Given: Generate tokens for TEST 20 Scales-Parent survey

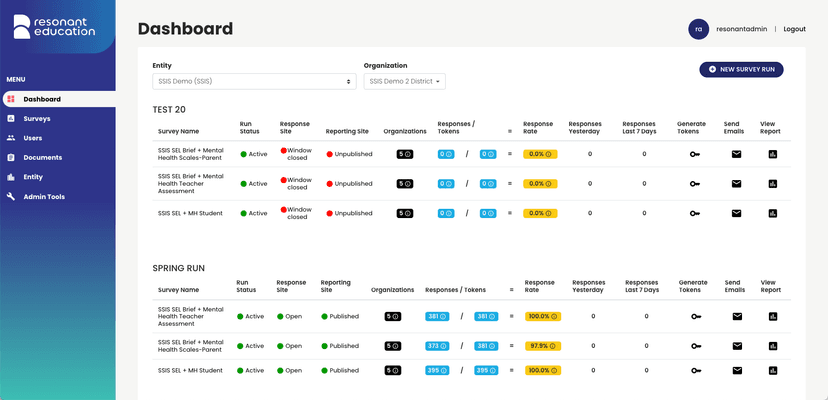Looking at the screenshot, I should tap(695, 154).
